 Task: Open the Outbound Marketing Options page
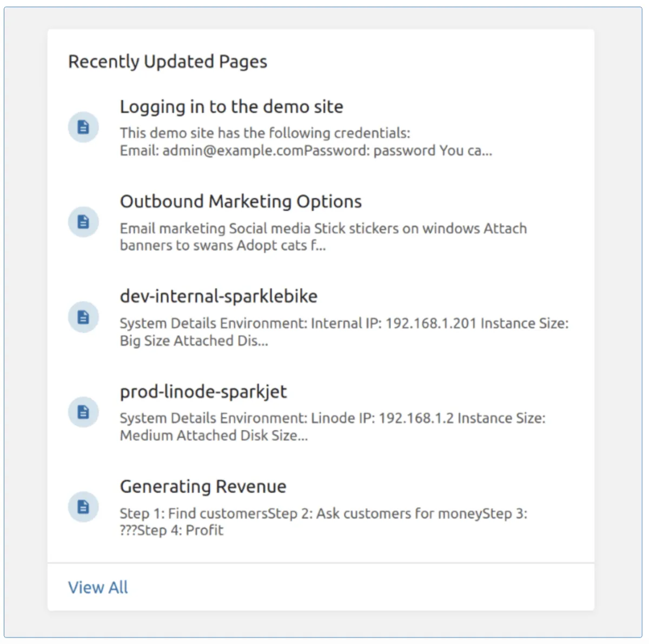coord(241,202)
